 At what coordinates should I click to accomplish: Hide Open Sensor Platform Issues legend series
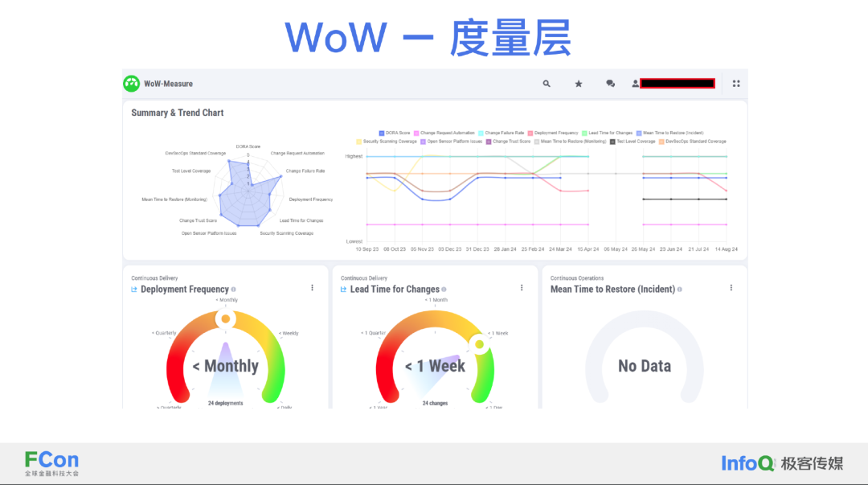[x=451, y=142]
